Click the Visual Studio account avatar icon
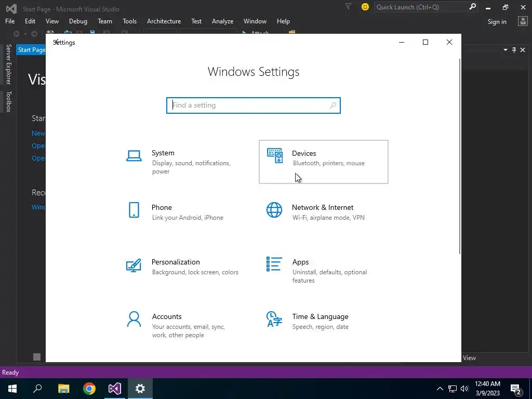Viewport: 532px width, 399px height. [523, 21]
